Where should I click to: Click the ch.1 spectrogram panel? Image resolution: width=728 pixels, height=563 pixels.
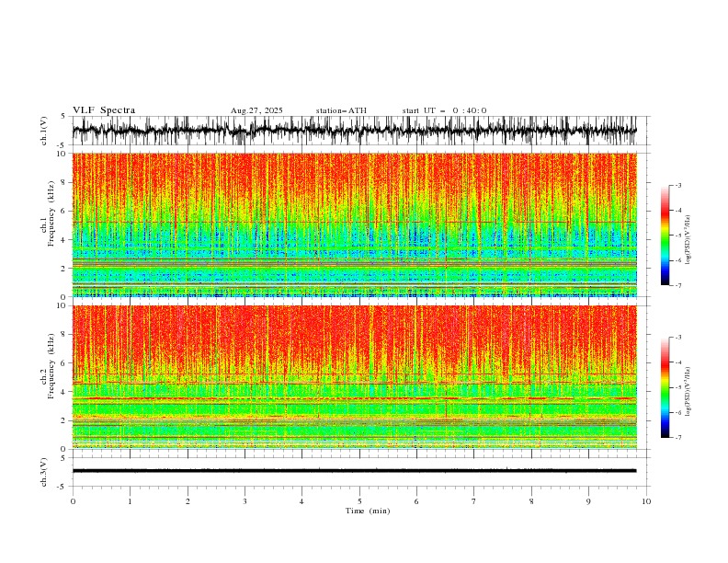coord(355,224)
